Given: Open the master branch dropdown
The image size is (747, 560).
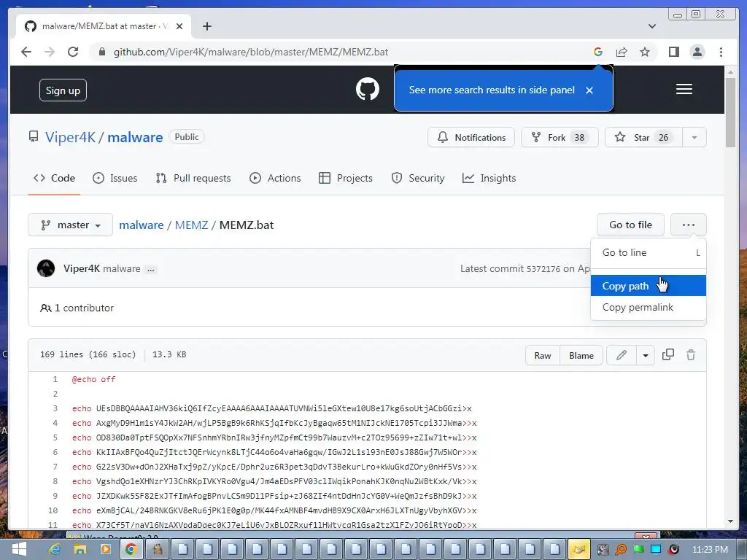Looking at the screenshot, I should [71, 225].
